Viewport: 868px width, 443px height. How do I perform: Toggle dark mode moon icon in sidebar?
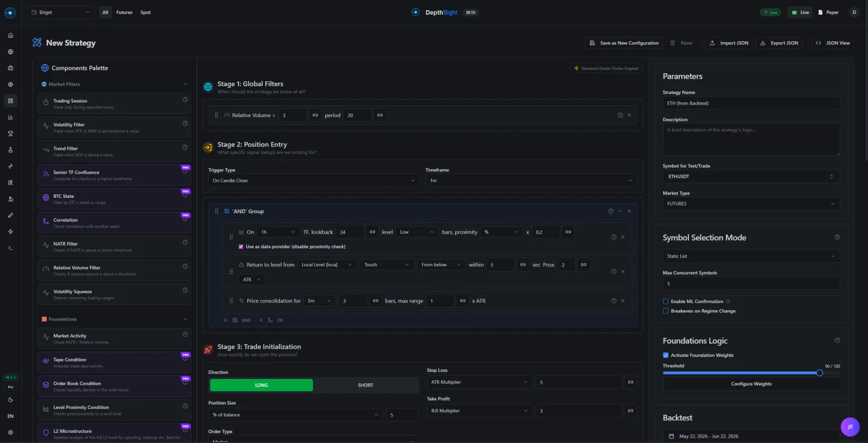coord(10,400)
